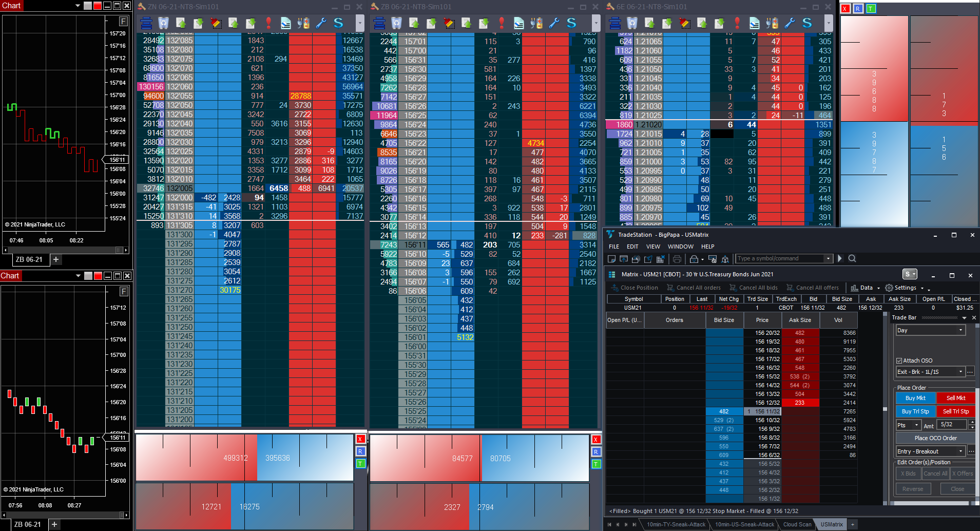Click the recycle bin icon in ZN window toolbar
980x531 pixels.
[x=163, y=23]
